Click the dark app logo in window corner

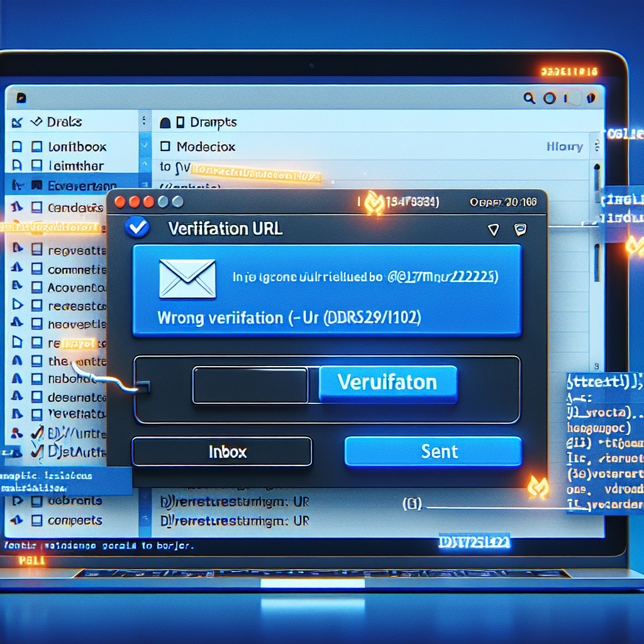(x=21, y=97)
